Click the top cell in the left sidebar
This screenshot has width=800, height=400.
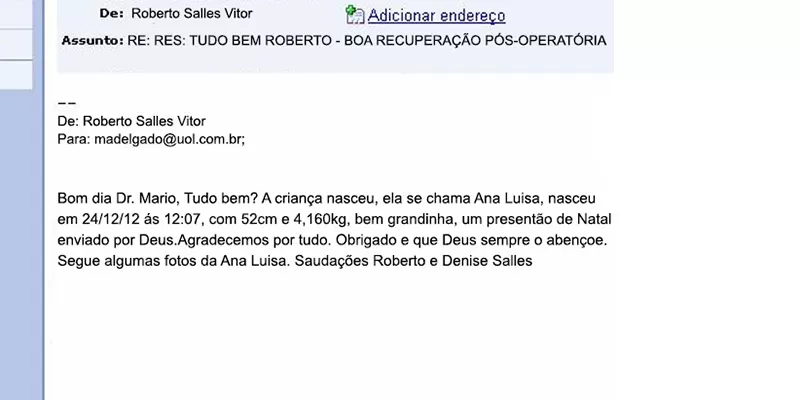[16, 14]
